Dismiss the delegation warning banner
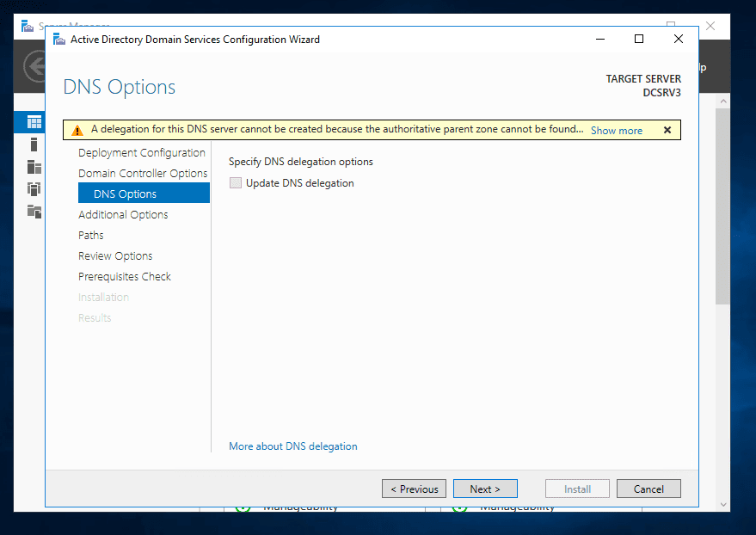This screenshot has width=756, height=535. tap(667, 130)
